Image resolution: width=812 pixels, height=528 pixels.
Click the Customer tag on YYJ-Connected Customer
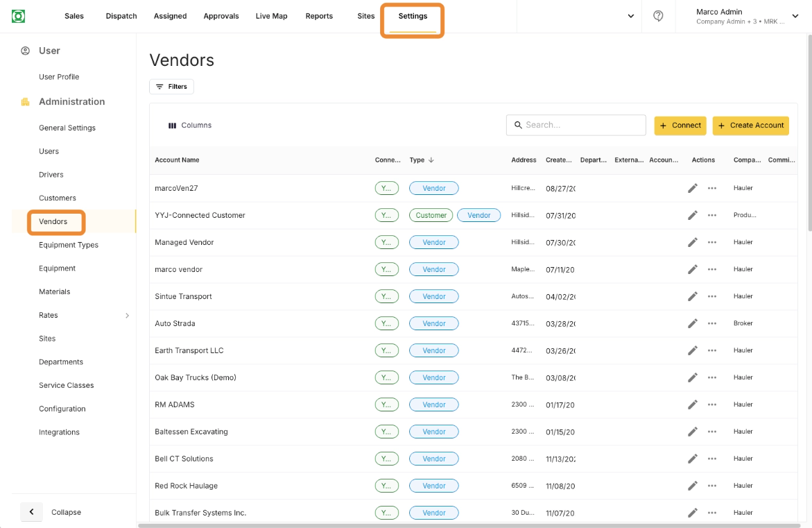click(x=431, y=215)
